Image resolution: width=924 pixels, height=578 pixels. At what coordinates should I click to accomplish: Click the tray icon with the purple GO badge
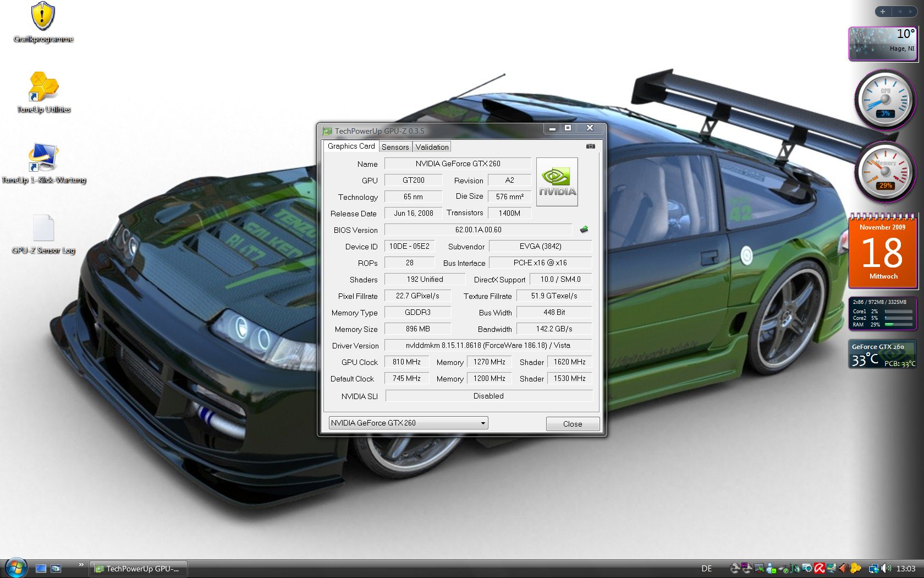coord(747,568)
